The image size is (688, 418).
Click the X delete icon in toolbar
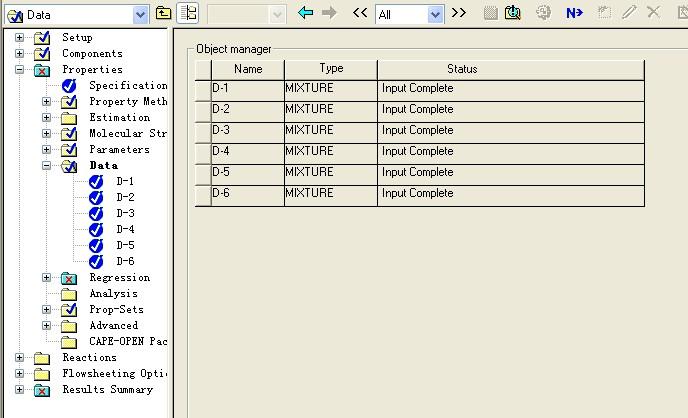pyautogui.click(x=653, y=12)
